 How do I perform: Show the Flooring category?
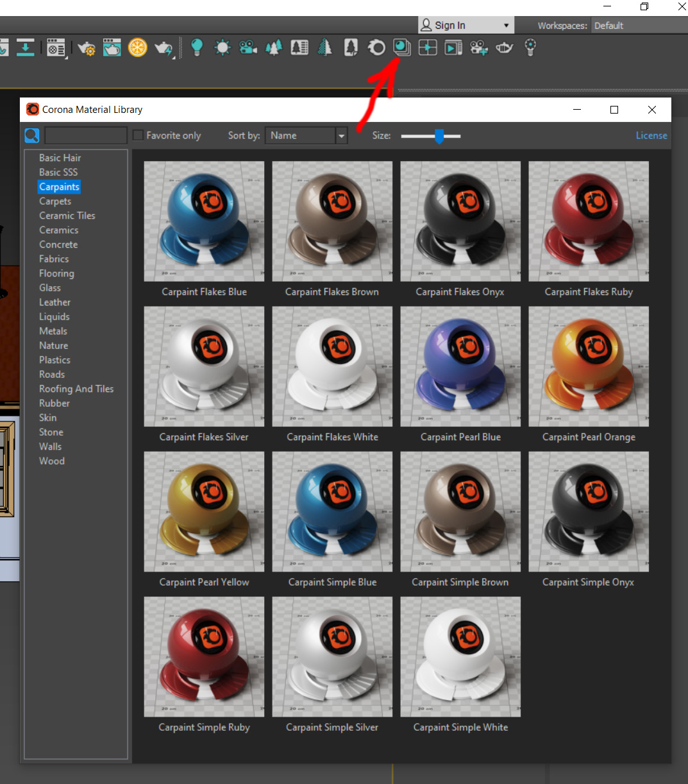pos(56,273)
